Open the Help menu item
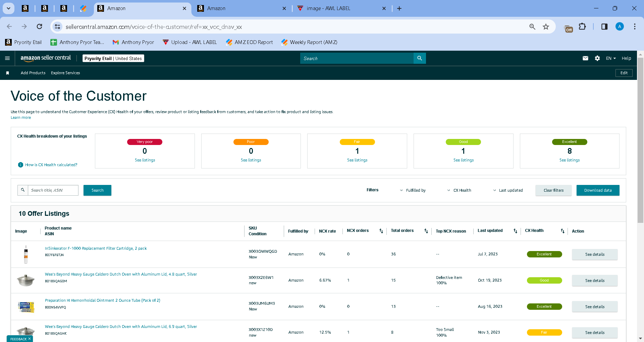This screenshot has width=644, height=342. [626, 58]
